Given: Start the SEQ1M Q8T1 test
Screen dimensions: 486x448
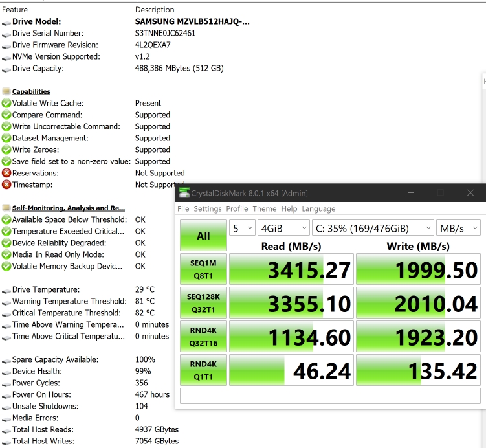Looking at the screenshot, I should pyautogui.click(x=203, y=269).
